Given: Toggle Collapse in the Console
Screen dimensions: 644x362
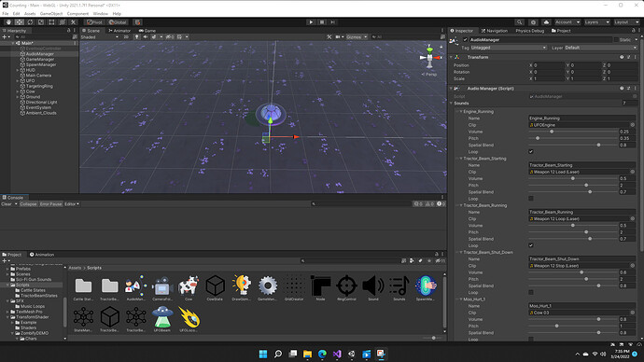Looking at the screenshot, I should tap(28, 204).
